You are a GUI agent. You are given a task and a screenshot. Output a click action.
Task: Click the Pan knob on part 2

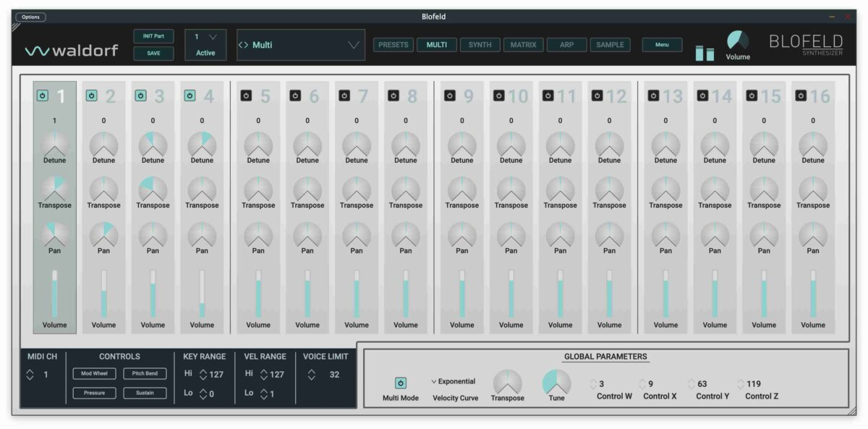[103, 234]
